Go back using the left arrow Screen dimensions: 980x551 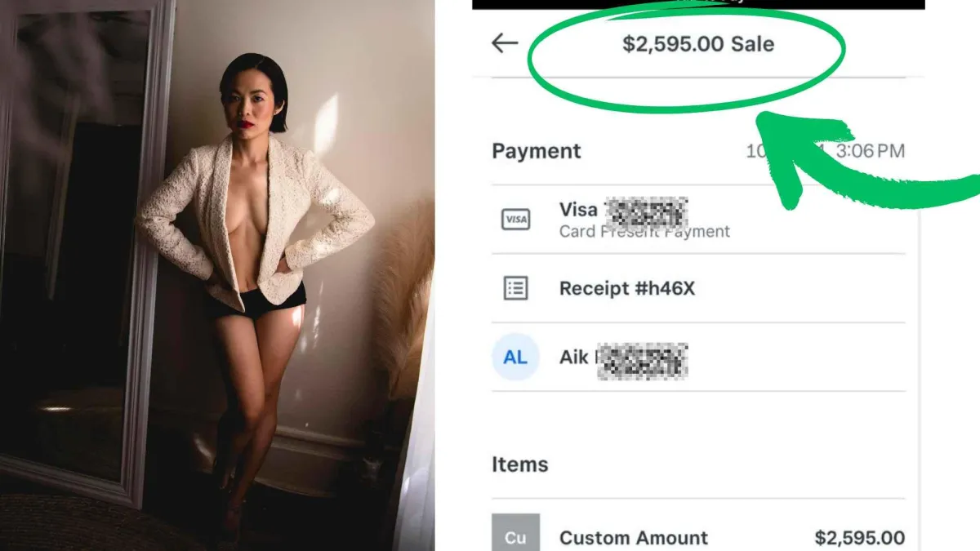(x=505, y=43)
